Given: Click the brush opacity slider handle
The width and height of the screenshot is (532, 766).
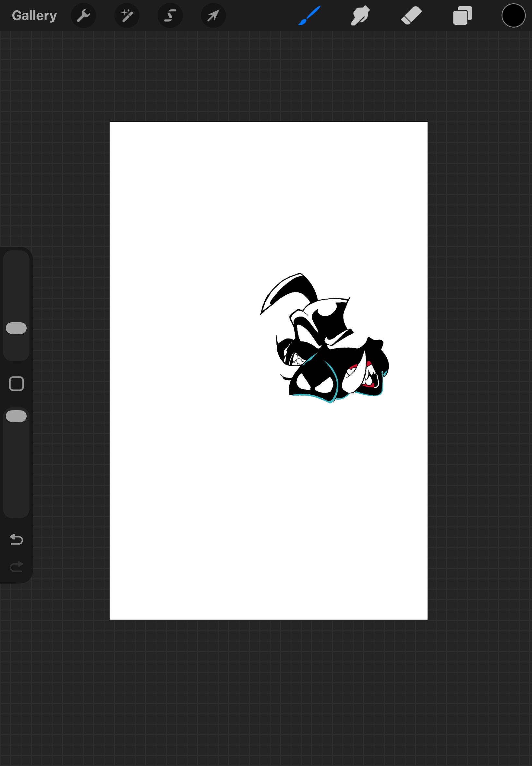Looking at the screenshot, I should point(16,416).
